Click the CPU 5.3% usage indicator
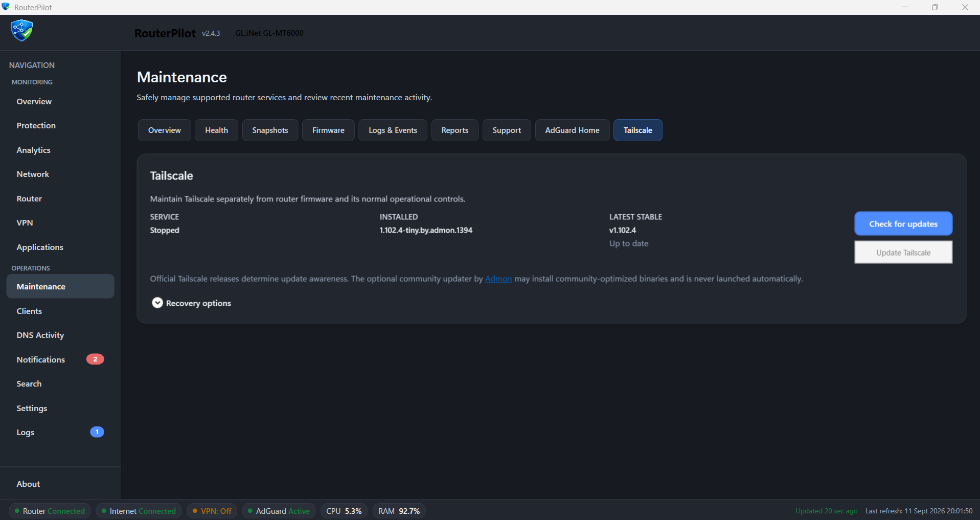The width and height of the screenshot is (980, 520). [344, 511]
